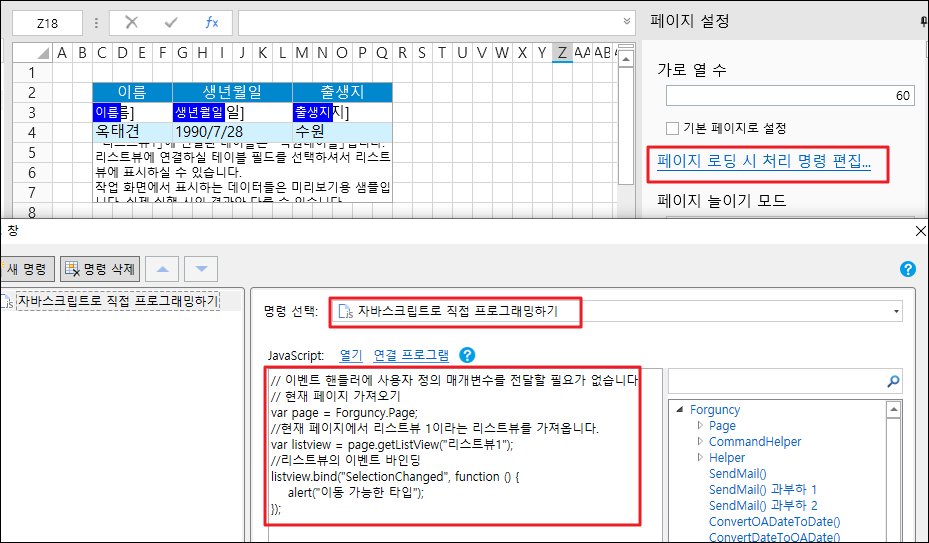Click the pin icon of 페이지 설정 panel
Viewport: 929px width, 543px height.
(924, 22)
